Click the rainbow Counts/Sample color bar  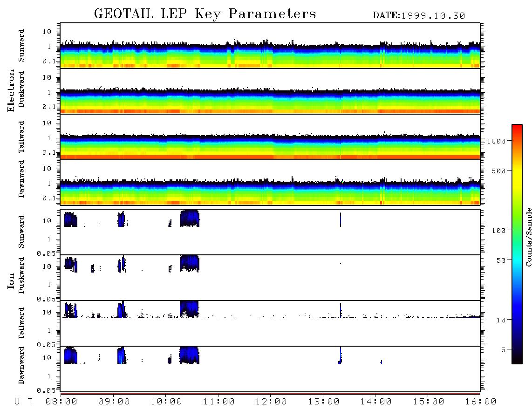[517, 244]
